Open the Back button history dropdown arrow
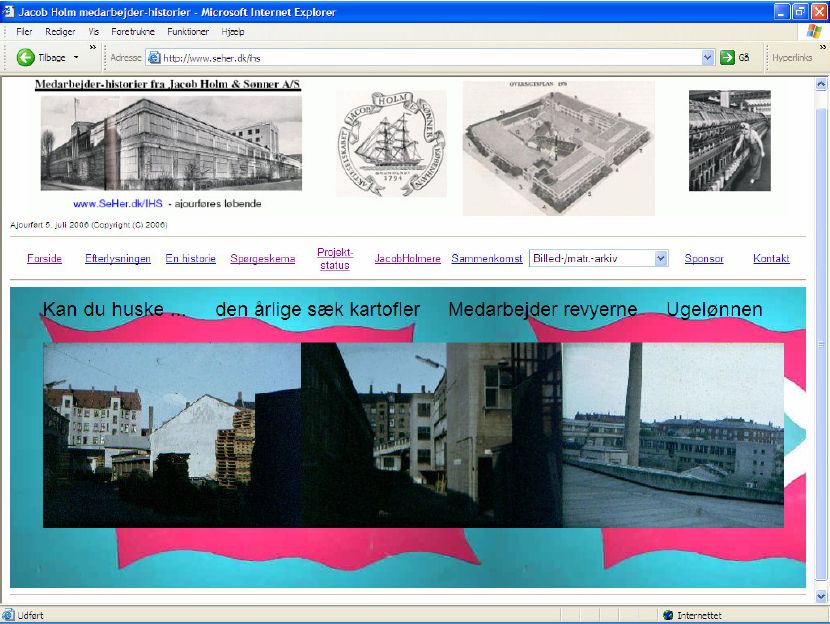830x624 pixels. click(x=76, y=57)
